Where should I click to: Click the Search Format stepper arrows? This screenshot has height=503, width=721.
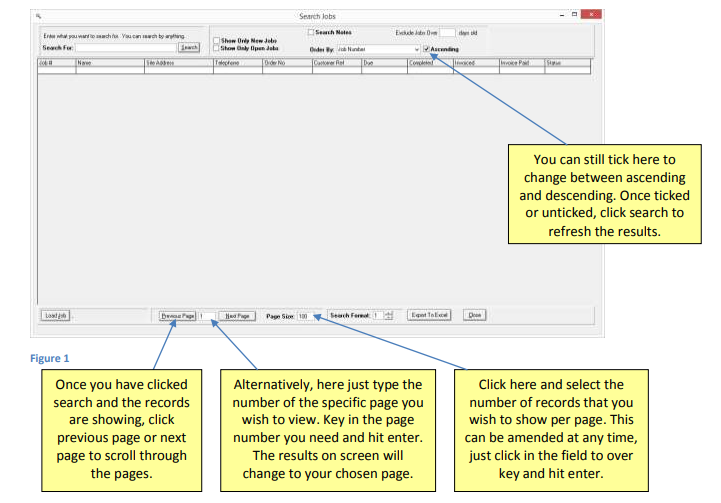389,315
